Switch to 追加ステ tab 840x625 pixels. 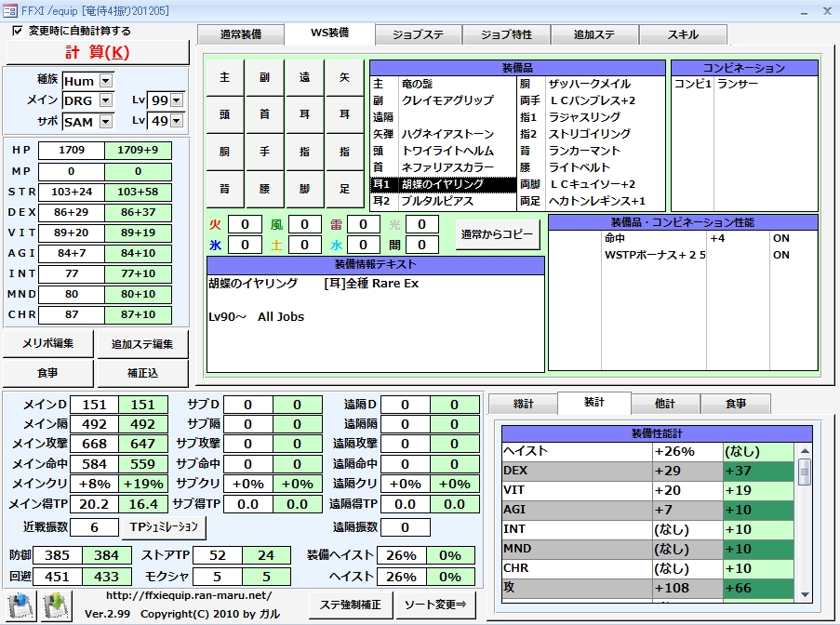[x=594, y=34]
